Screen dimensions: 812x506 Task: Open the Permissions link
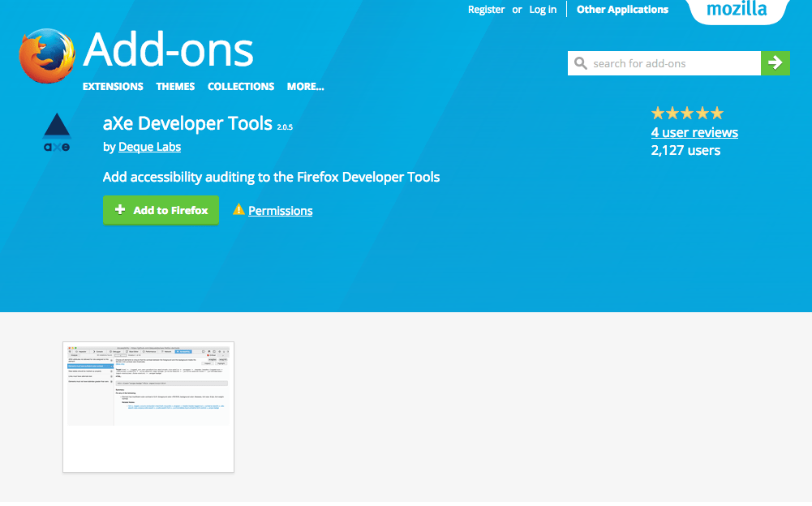(x=280, y=211)
